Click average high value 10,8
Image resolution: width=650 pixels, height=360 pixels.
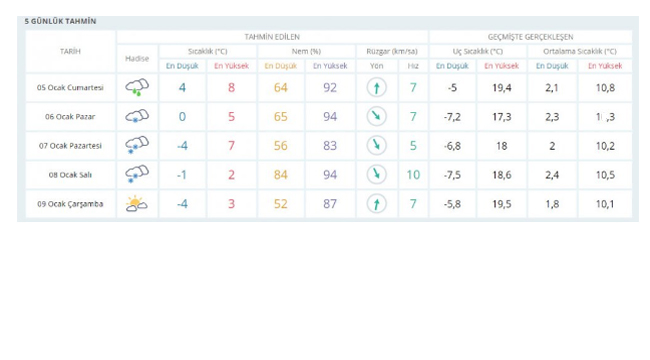tap(605, 88)
